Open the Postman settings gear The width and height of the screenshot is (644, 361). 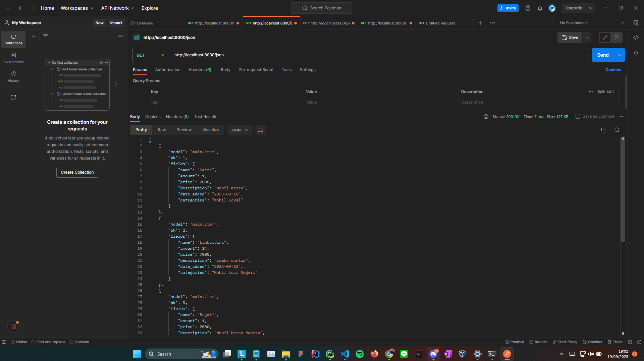528,8
